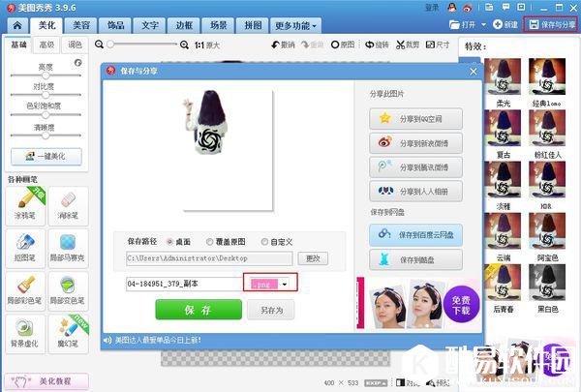Switch to the 美容 beauty tab
The image size is (581, 392).
click(x=81, y=24)
